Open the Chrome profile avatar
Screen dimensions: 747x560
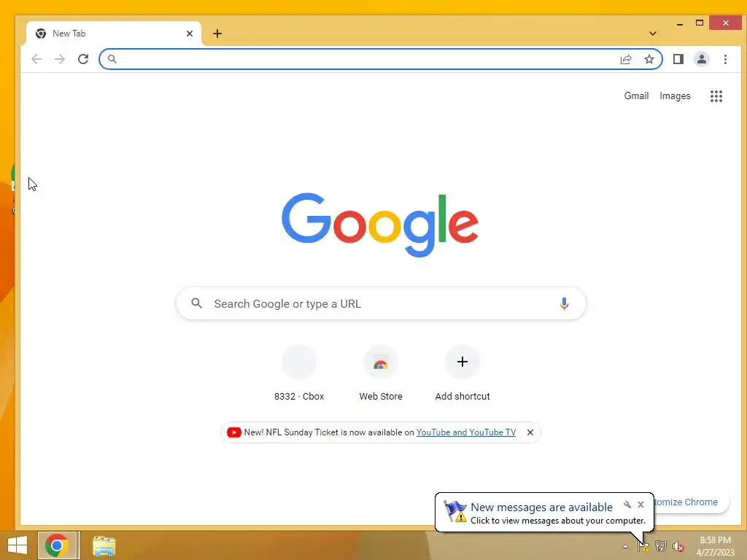pyautogui.click(x=702, y=59)
